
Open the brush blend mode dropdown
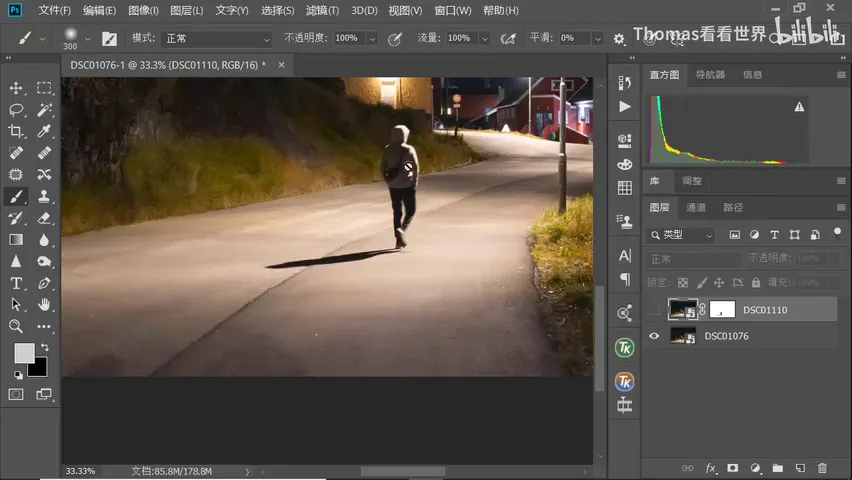[216, 39]
